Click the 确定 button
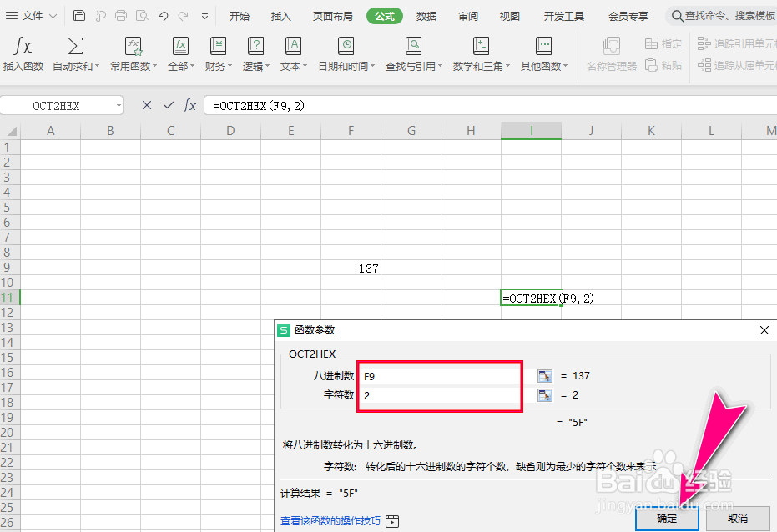 (667, 518)
